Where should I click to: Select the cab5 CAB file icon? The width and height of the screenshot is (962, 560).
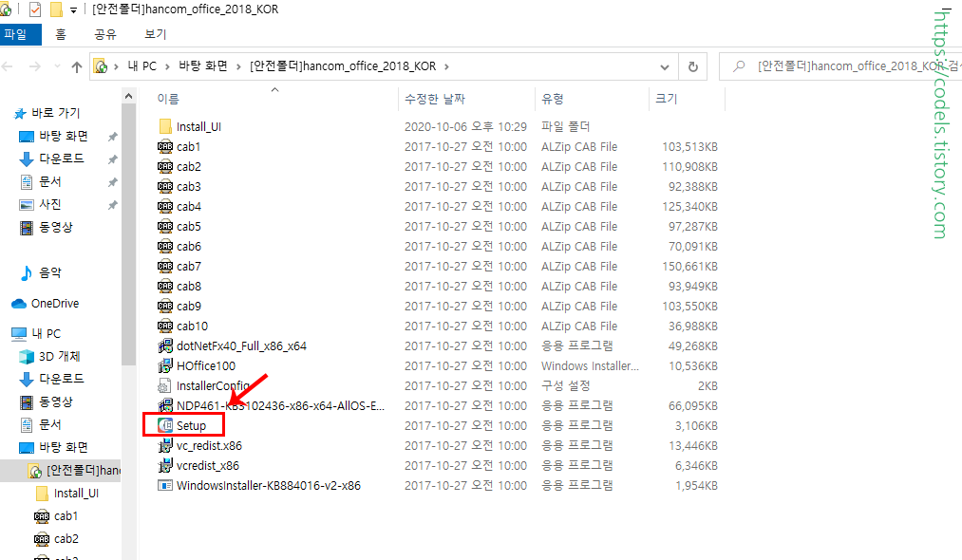[165, 226]
